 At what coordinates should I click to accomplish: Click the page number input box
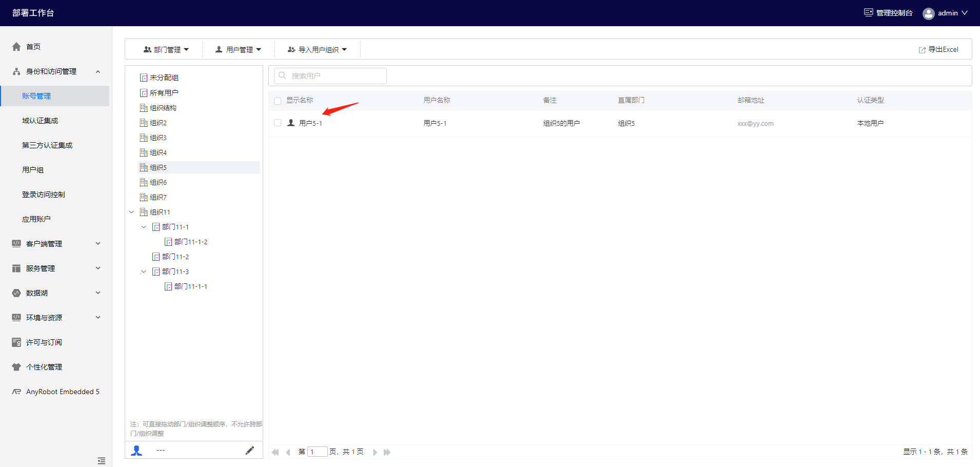[317, 452]
